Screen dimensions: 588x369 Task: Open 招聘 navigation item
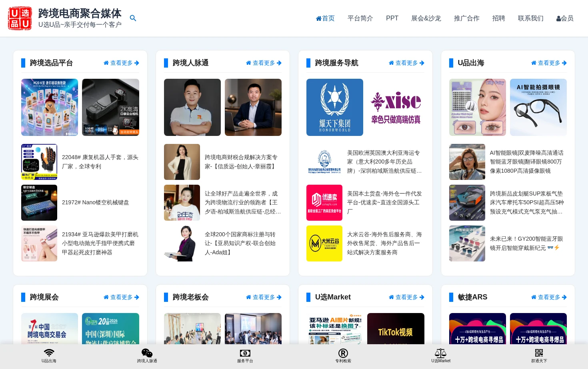[499, 18]
